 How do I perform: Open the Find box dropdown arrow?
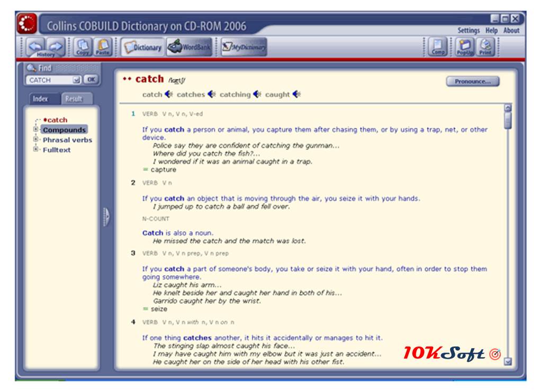[x=76, y=80]
